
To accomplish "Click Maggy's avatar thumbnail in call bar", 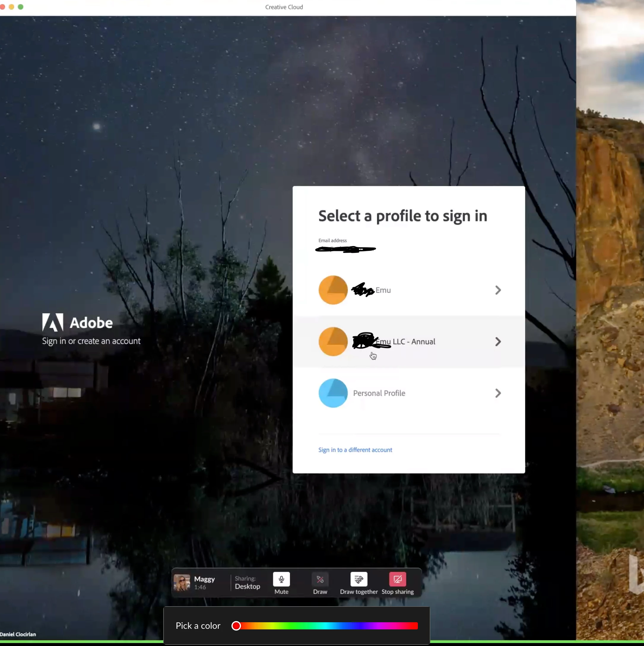I will [x=182, y=583].
